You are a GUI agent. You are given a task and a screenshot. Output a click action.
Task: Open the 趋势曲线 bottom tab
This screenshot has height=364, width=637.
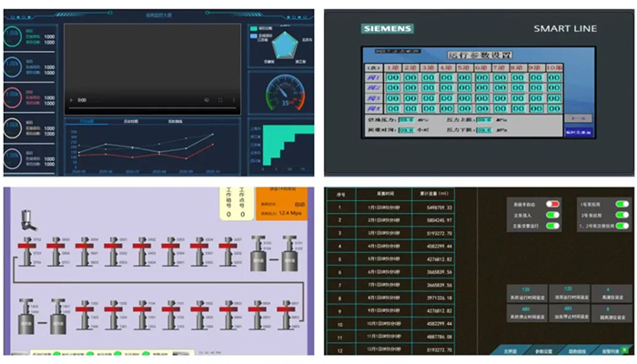pyautogui.click(x=577, y=351)
